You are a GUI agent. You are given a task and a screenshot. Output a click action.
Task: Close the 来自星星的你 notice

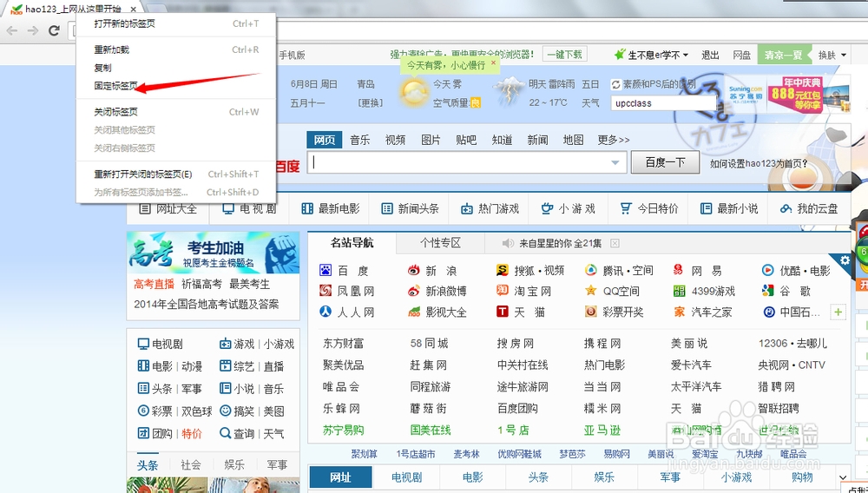click(x=615, y=243)
